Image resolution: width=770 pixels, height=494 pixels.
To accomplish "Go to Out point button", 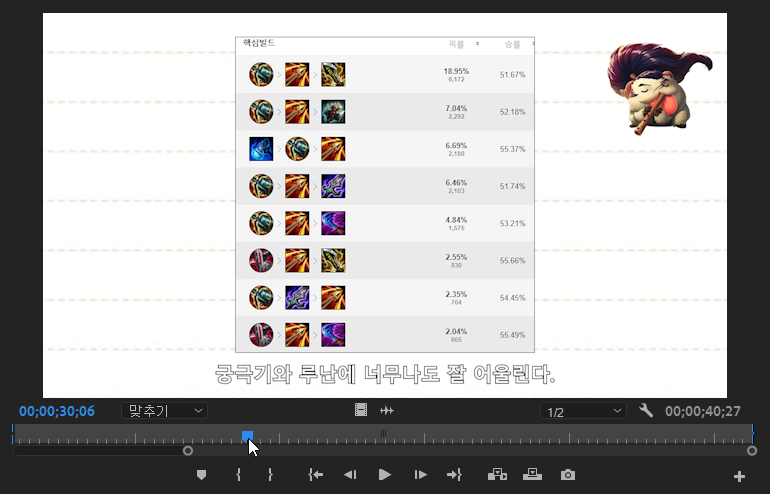I will point(454,475).
